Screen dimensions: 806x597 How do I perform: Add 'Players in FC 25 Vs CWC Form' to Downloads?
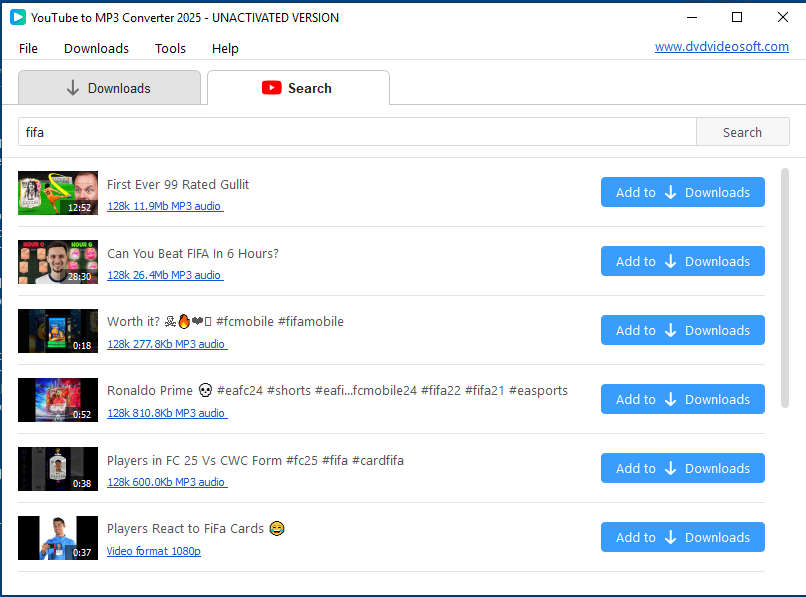click(x=683, y=468)
